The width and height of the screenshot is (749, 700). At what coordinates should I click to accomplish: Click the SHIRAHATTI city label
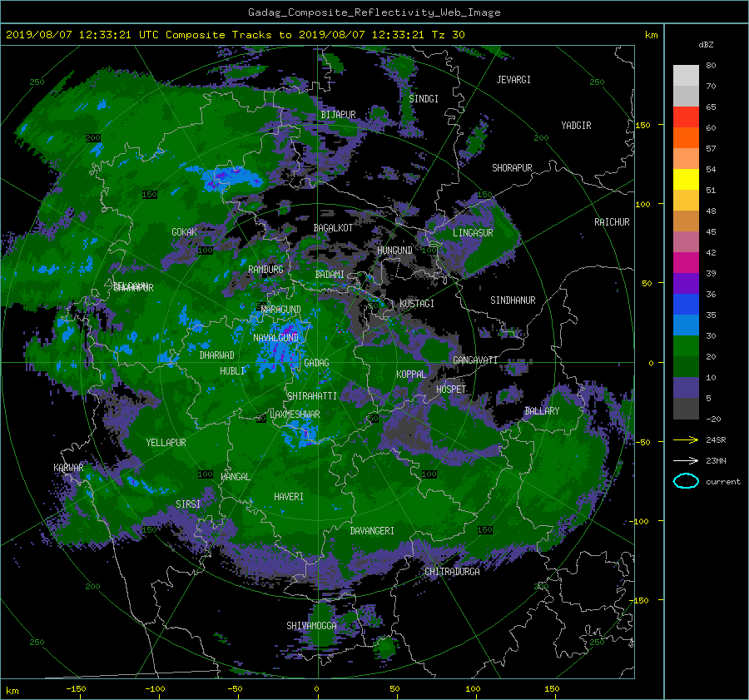[x=312, y=396]
